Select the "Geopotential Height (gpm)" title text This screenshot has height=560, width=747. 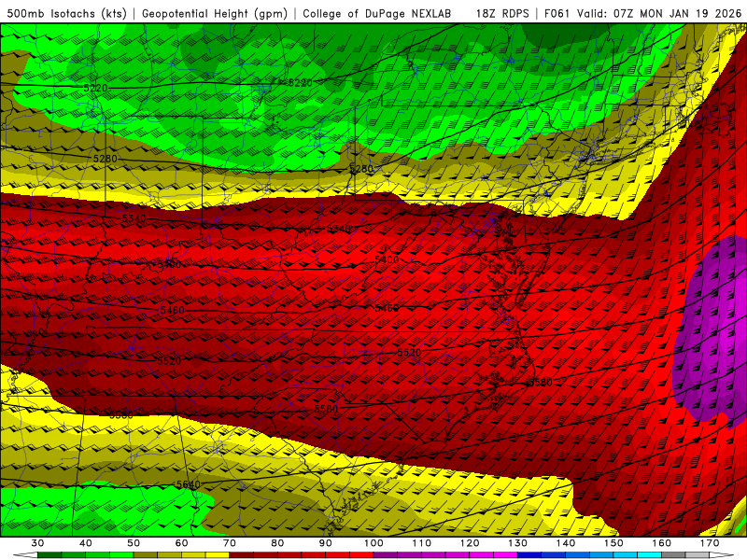(215, 13)
